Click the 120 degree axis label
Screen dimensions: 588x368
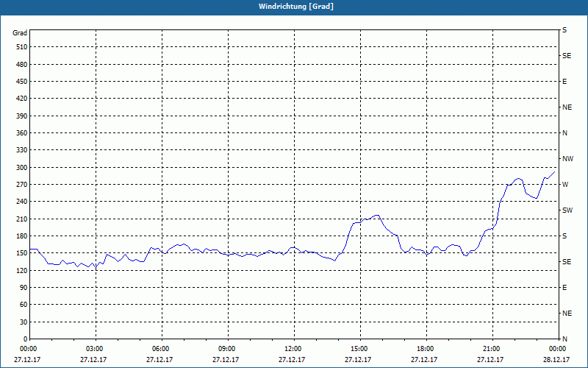[22, 270]
